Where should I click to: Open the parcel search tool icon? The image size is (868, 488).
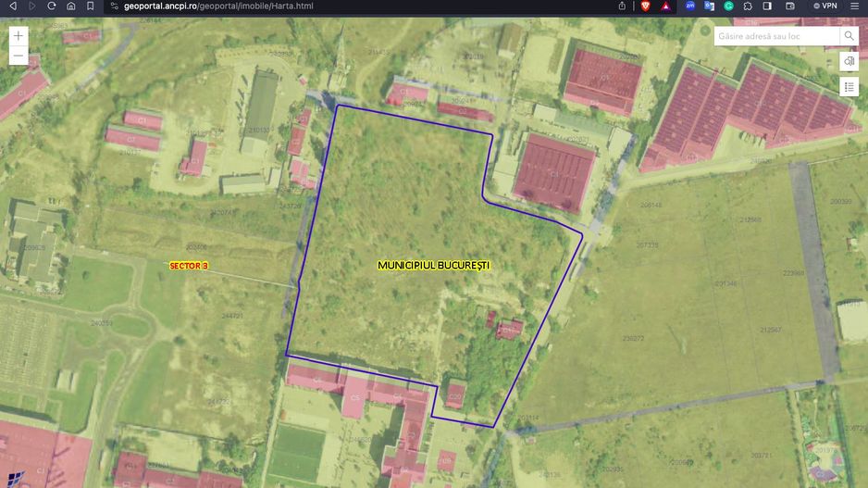pos(849,61)
